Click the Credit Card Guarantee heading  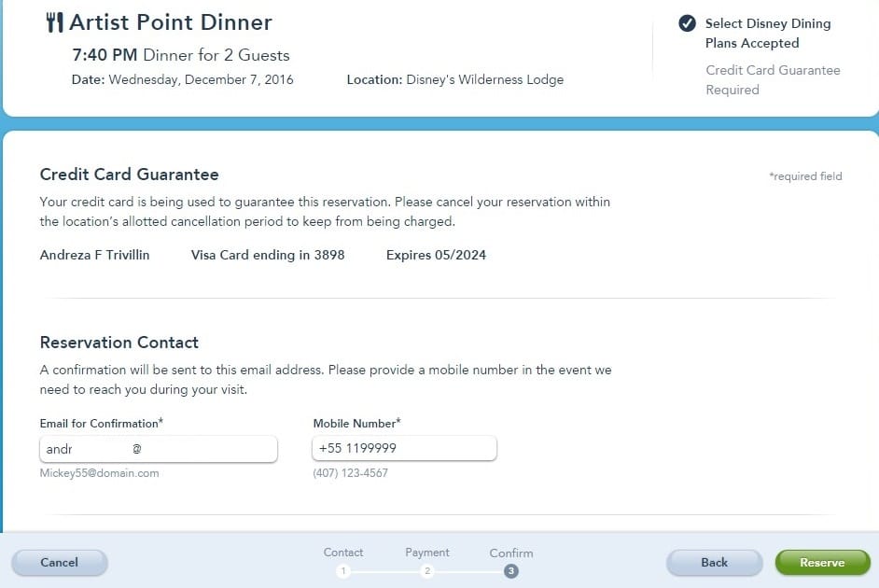[x=130, y=175]
